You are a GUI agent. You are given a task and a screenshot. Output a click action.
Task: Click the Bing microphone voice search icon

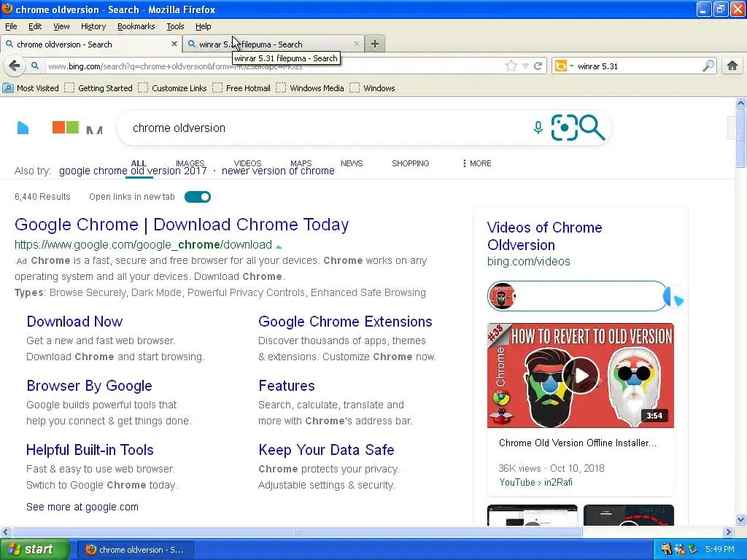(x=538, y=128)
